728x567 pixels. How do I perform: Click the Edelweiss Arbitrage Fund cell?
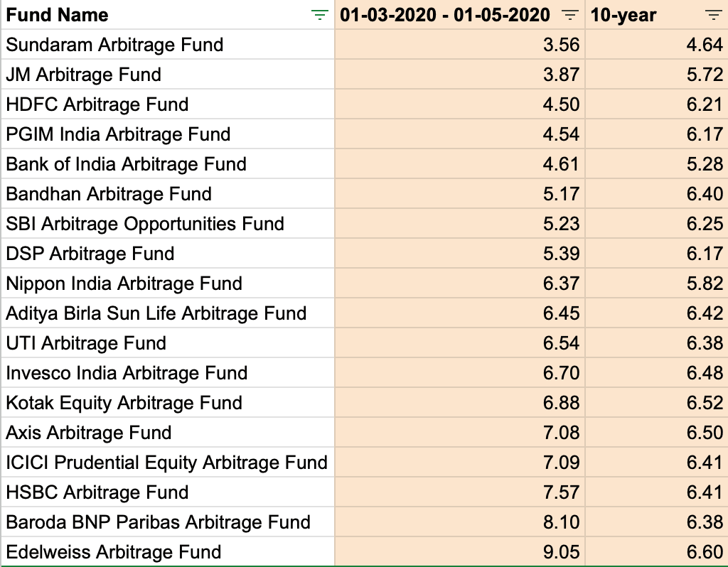114,552
